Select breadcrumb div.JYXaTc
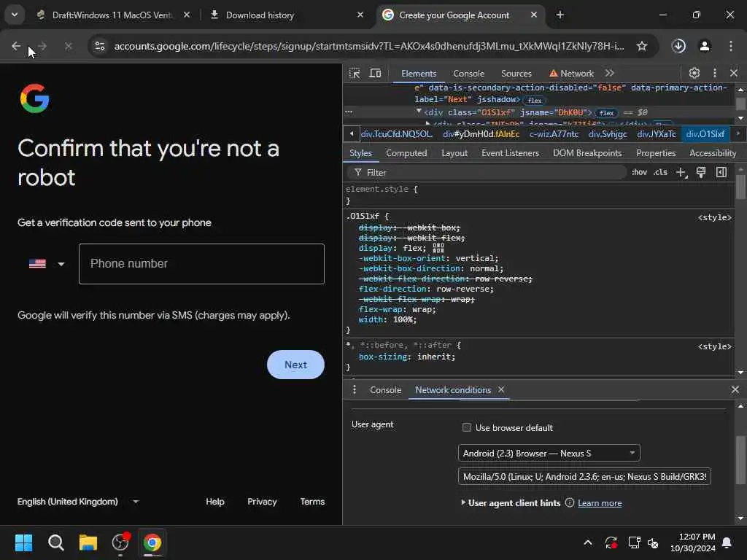This screenshot has width=747, height=560. point(656,134)
